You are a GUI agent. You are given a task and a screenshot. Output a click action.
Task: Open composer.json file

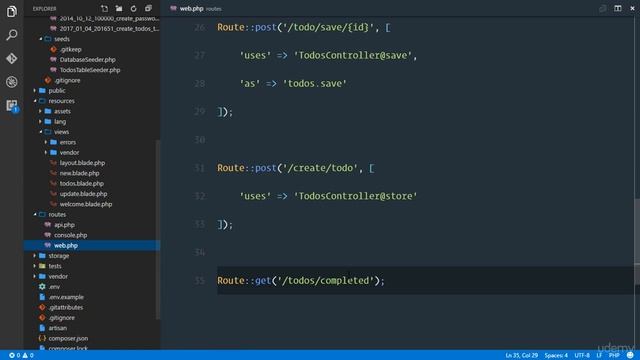68,338
